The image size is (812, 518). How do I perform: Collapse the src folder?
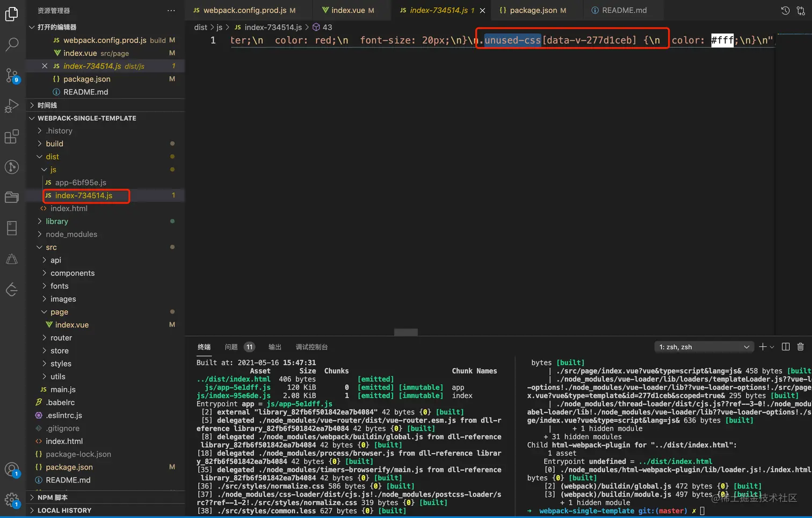click(x=106, y=247)
